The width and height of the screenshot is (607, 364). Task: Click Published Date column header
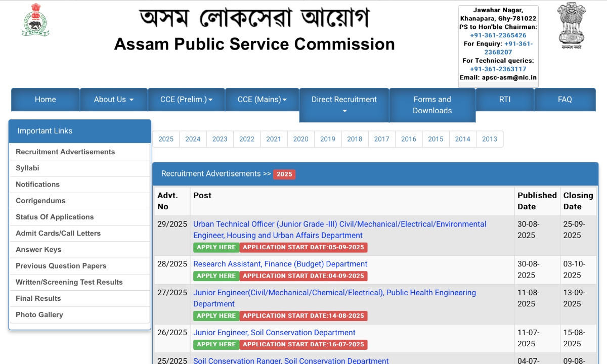pos(537,201)
